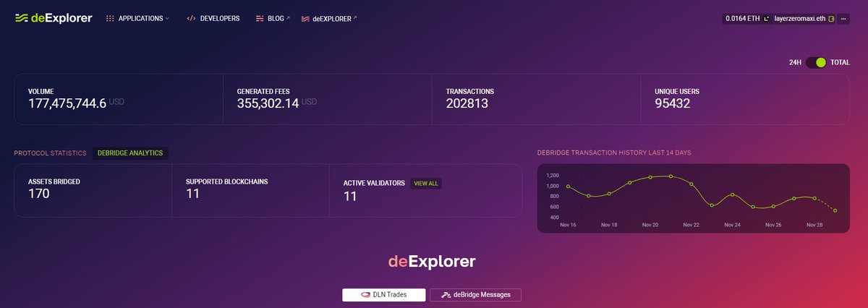Click the deExplorer logo in the header
Screen dimensions: 868x308
(54, 18)
